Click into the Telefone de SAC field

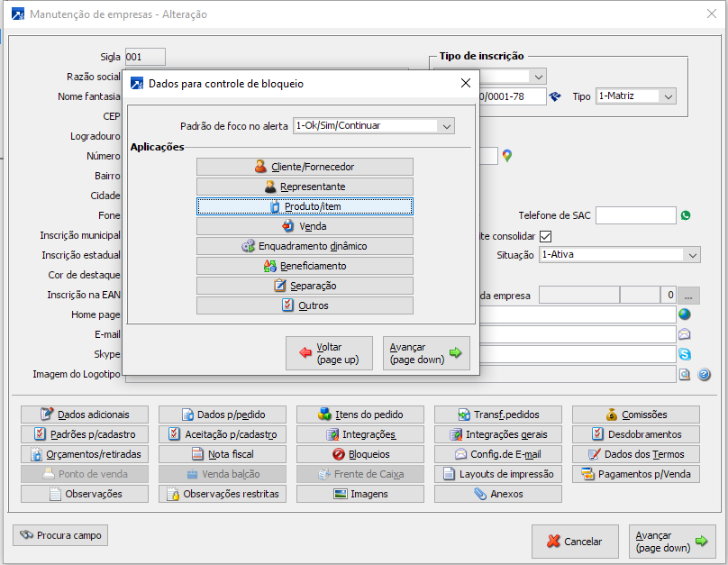tap(635, 215)
